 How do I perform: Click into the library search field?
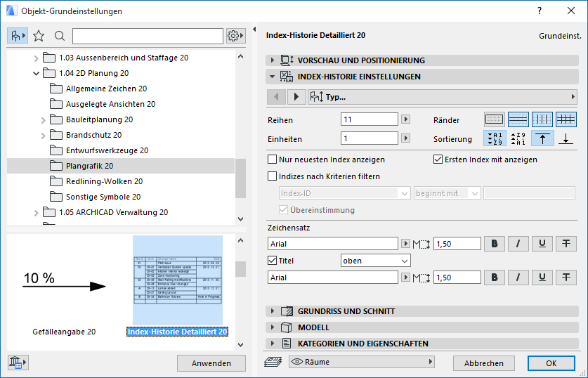pos(148,36)
